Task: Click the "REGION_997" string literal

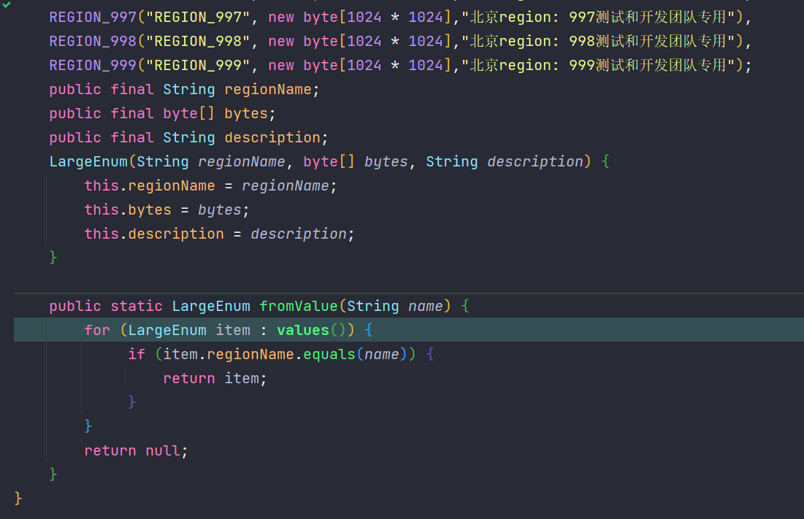Action: [198, 17]
